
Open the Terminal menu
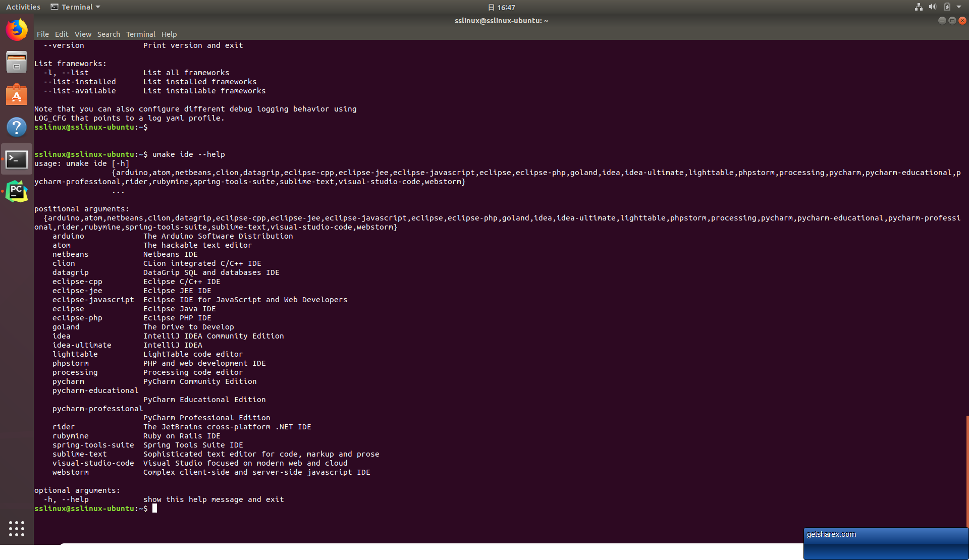tap(140, 34)
